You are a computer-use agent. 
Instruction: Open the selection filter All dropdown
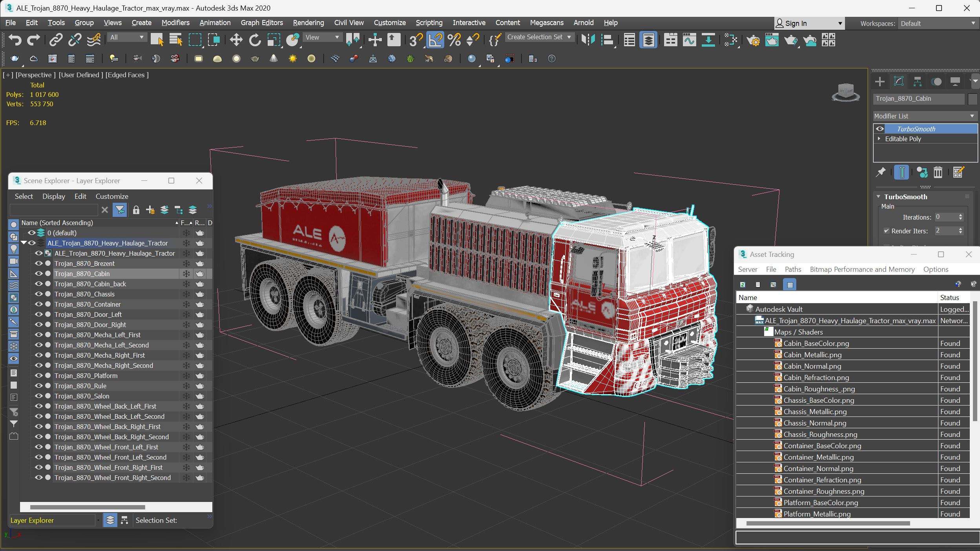tap(127, 37)
